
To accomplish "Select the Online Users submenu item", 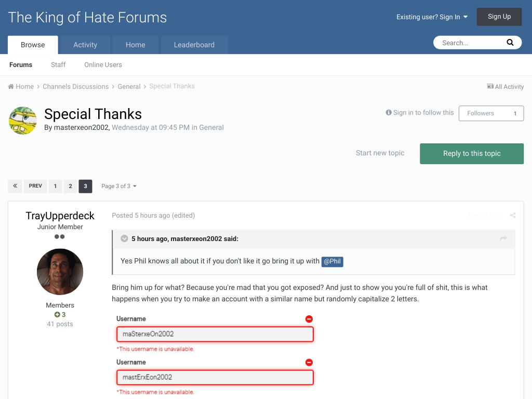I will 103,65.
